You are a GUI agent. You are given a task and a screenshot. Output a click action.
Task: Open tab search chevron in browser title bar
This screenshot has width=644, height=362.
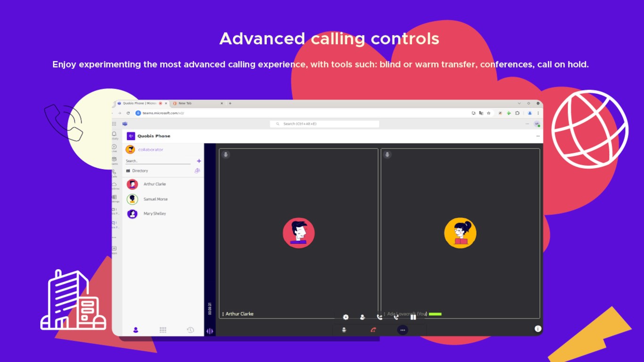519,103
